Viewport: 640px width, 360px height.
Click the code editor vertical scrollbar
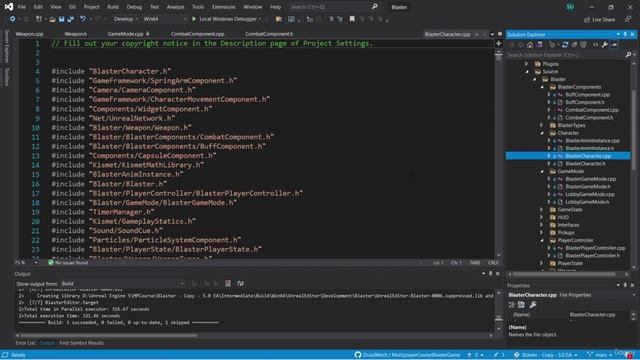(x=498, y=153)
